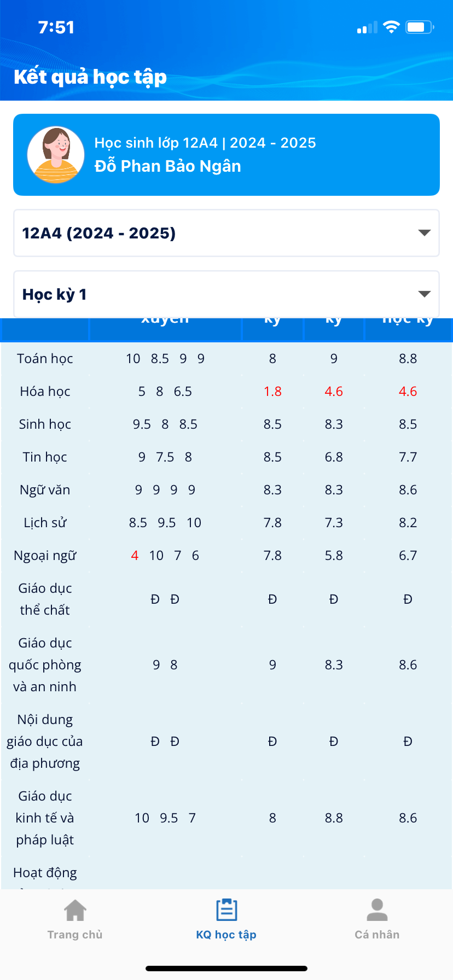Open the Học kỳ 1 semester dropdown arrow
The image size is (453, 980).
coord(424,294)
